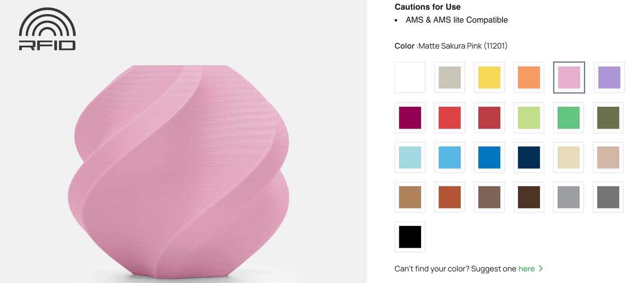Select the cream beige color swatch
The width and height of the screenshot is (644, 283).
(569, 158)
